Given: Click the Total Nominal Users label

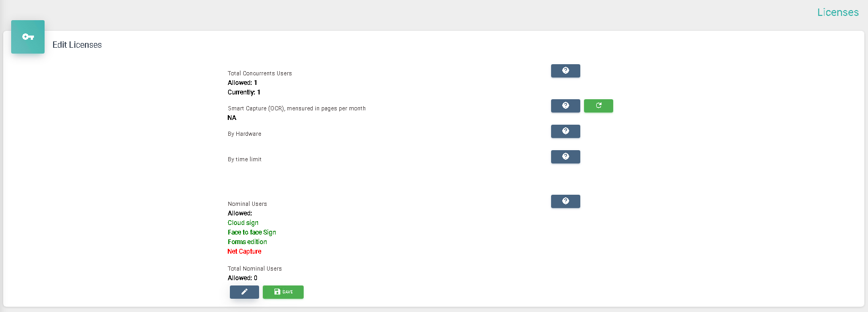Looking at the screenshot, I should click(x=255, y=268).
